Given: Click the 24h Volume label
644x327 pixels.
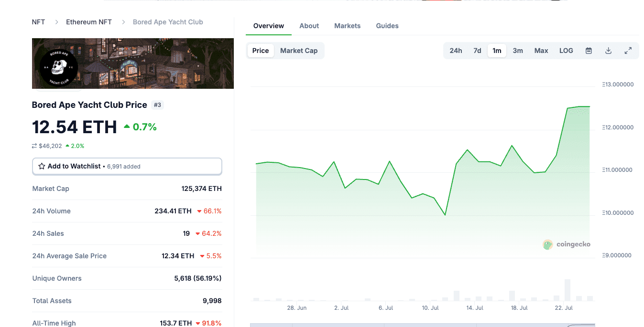Looking at the screenshot, I should point(52,211).
